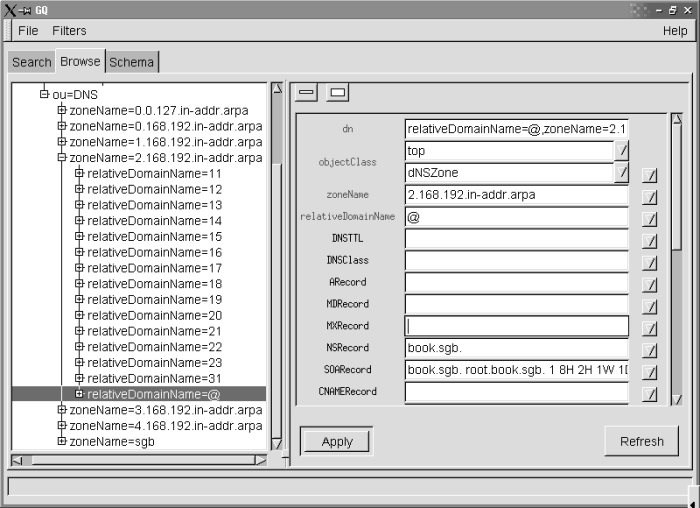This screenshot has height=508, width=700.
Task: Click the edit icon next to the SOARecord field
Action: [x=650, y=372]
